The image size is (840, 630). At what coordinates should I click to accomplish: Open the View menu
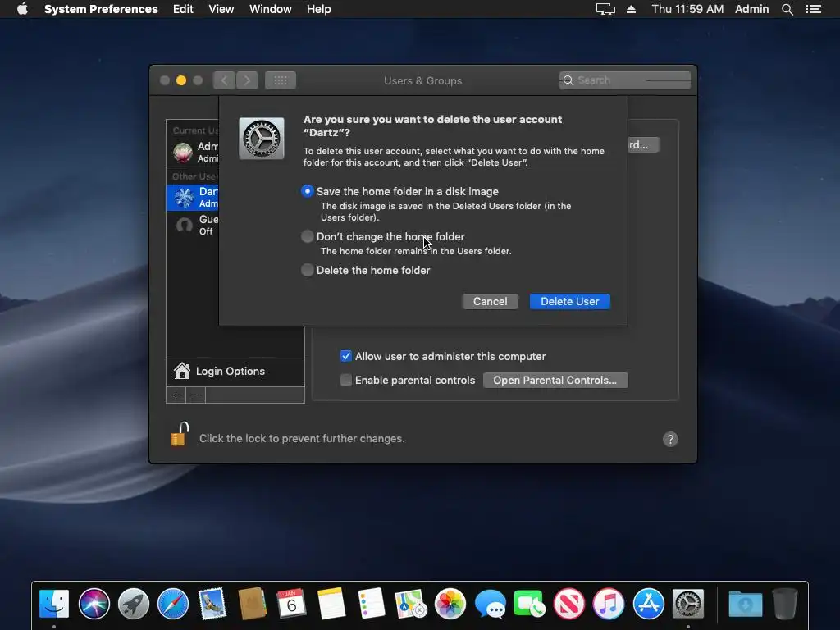coord(221,9)
